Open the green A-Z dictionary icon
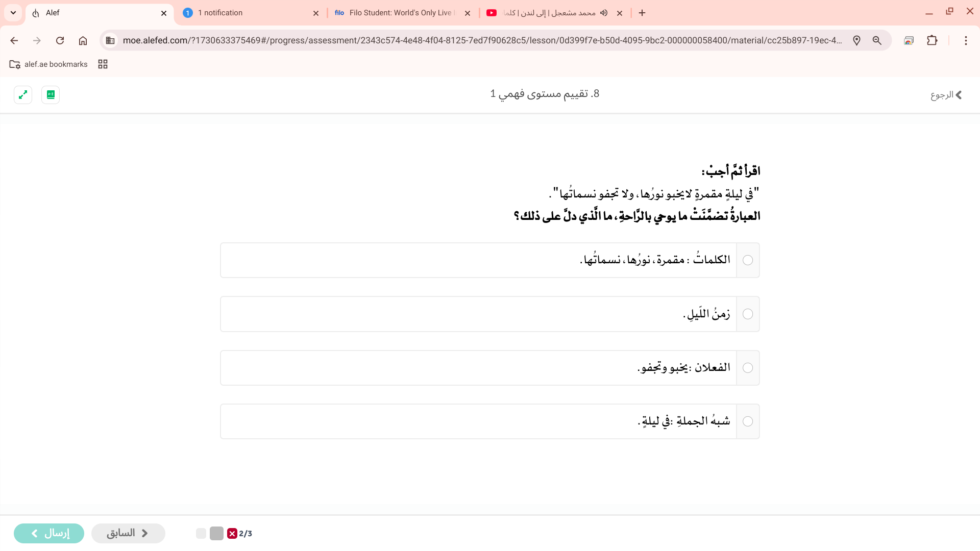Image resolution: width=980 pixels, height=551 pixels. [51, 95]
